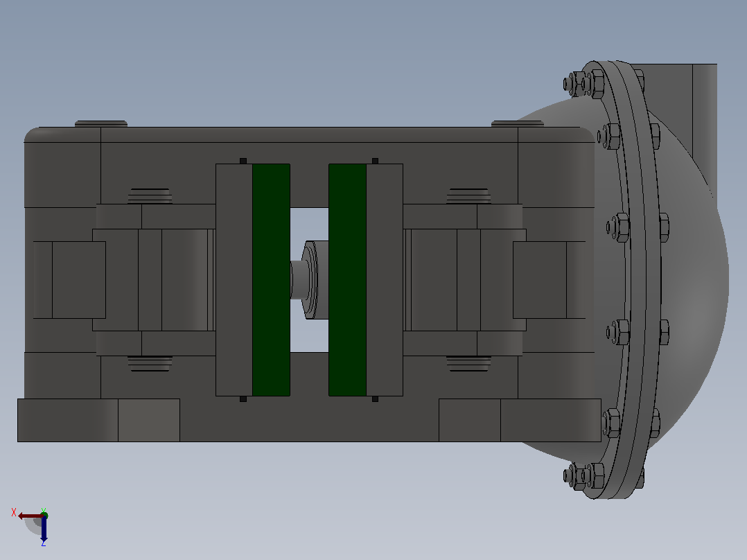The width and height of the screenshot is (747, 560).
Task: Select the right green plate in model
Action: pyautogui.click(x=347, y=280)
